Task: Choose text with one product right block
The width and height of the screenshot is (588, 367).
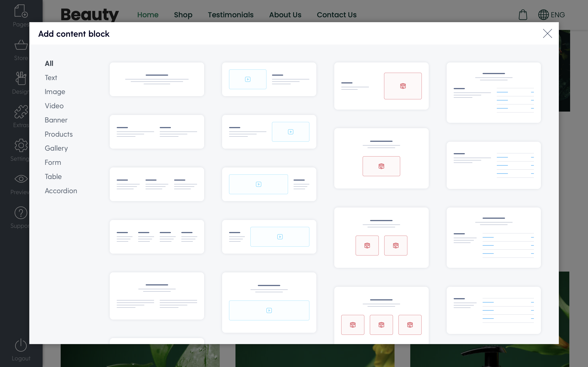Action: (381, 86)
